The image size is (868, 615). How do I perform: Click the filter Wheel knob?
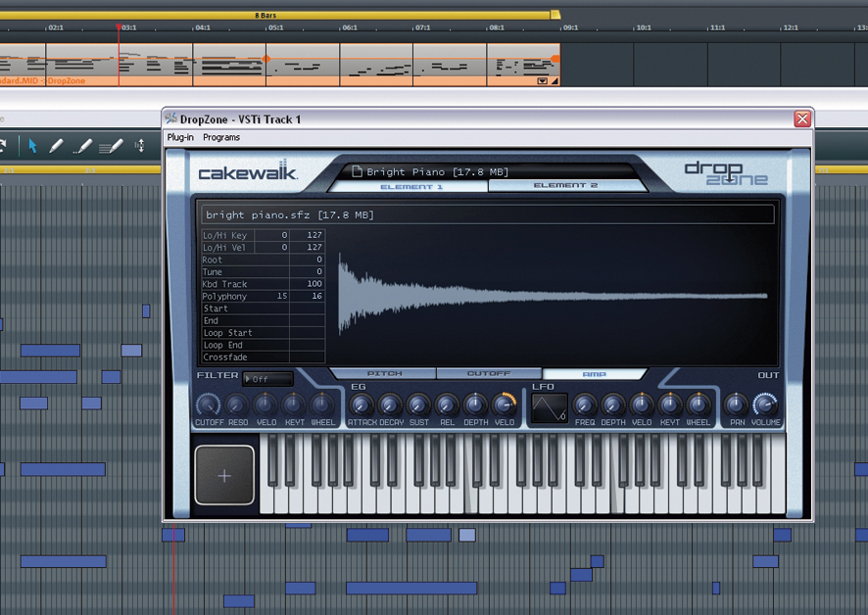coord(321,405)
